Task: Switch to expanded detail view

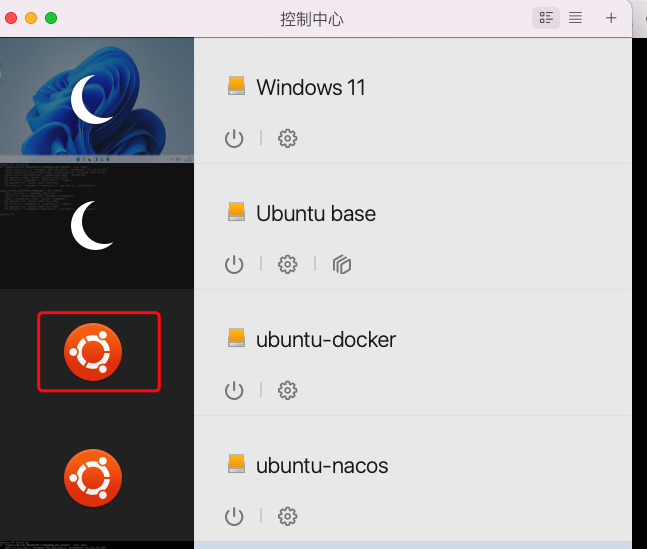Action: click(x=546, y=18)
